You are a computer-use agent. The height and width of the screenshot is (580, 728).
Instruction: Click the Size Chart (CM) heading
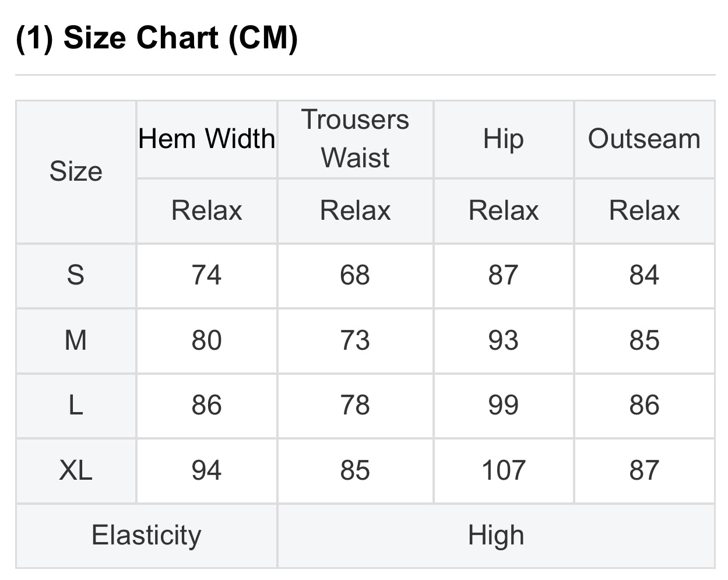coord(157,38)
